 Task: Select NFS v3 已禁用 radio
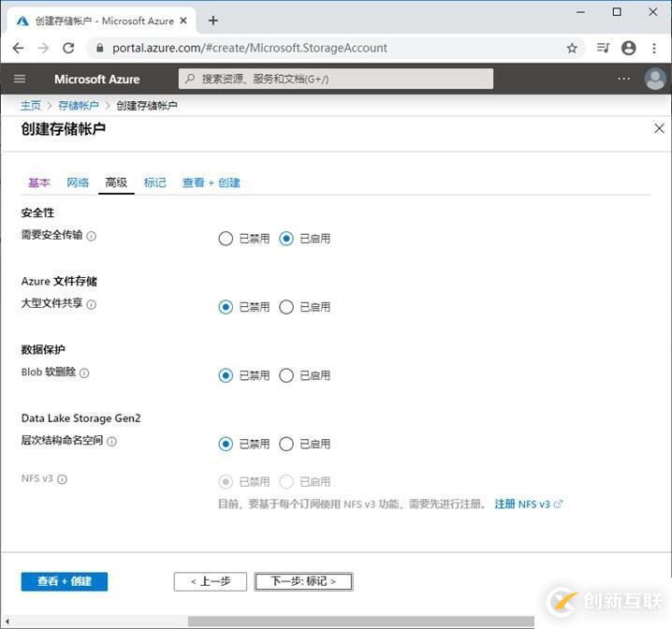coord(226,482)
